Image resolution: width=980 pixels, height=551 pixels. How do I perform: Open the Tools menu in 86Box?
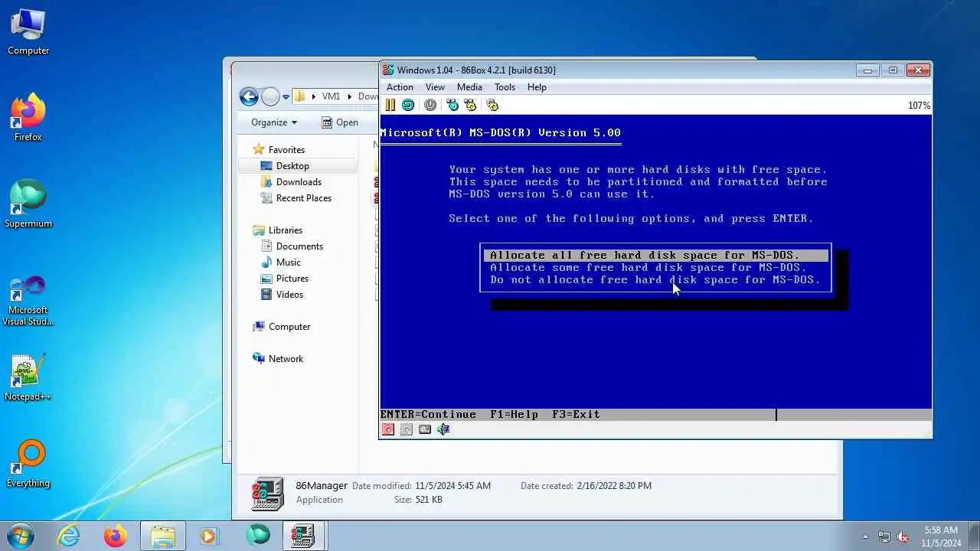coord(505,87)
